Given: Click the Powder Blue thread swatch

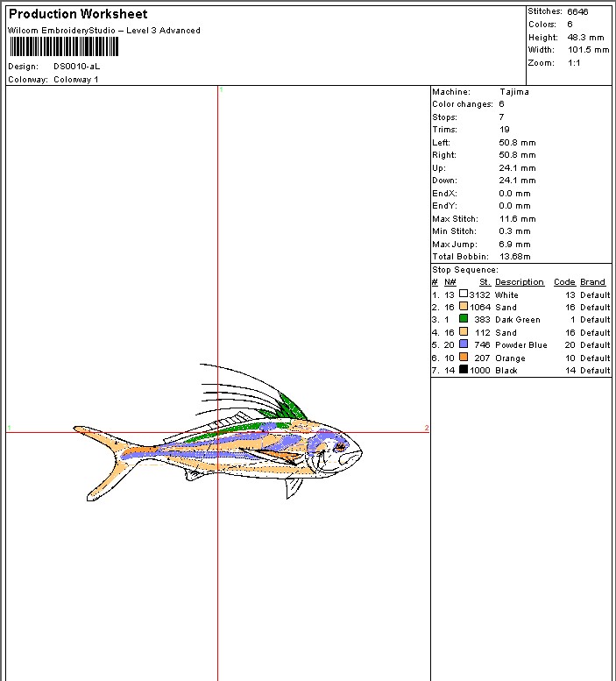Looking at the screenshot, I should tap(464, 344).
